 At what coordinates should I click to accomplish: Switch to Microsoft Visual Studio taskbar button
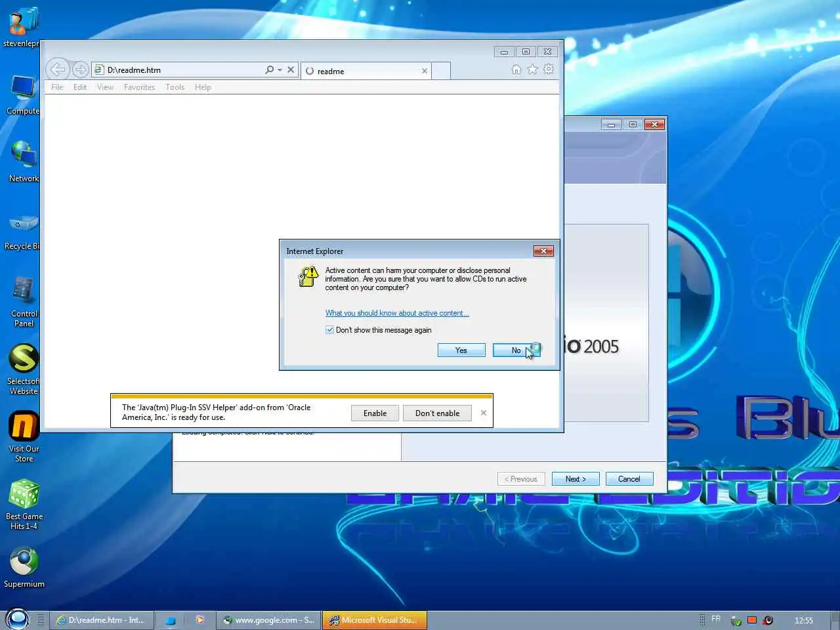point(374,620)
